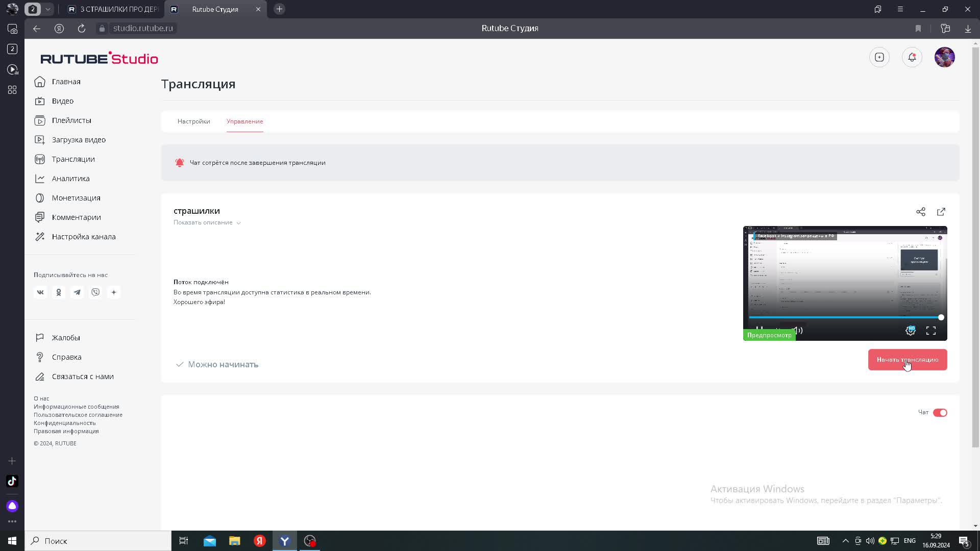Expand the stream description (Показать описание)
This screenshot has height=551, width=980.
207,222
